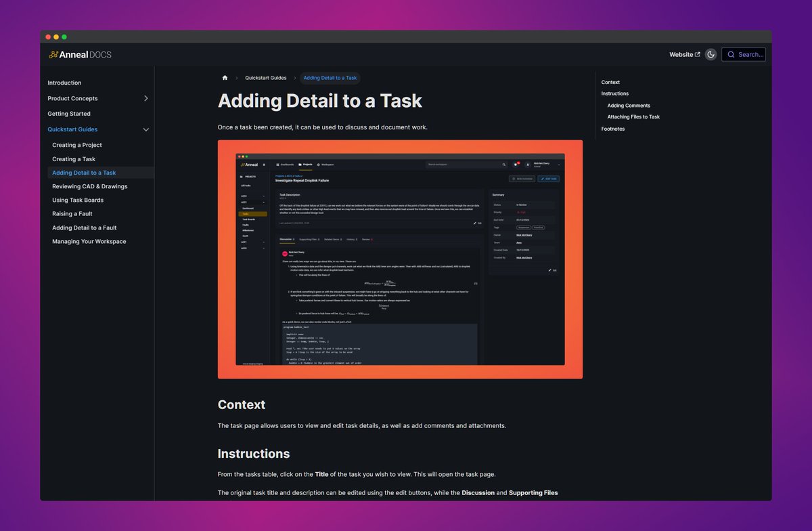Toggle dark mode with the moon icon

[710, 54]
